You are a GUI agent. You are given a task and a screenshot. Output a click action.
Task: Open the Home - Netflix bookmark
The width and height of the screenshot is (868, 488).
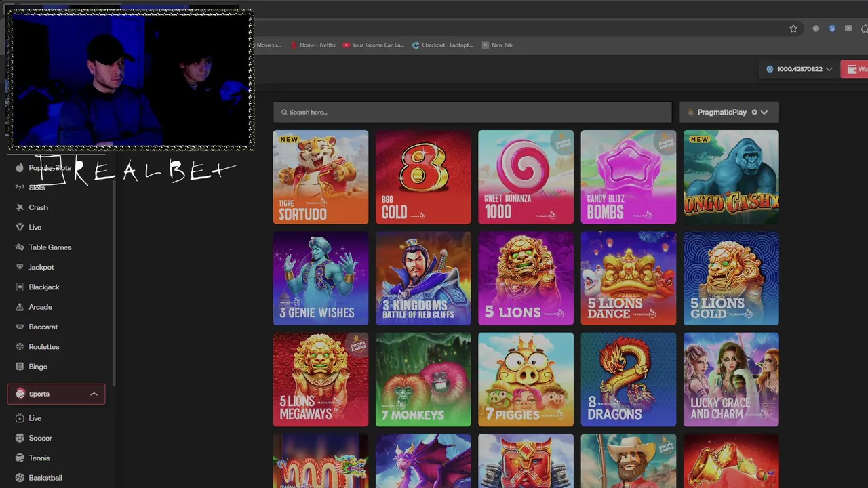tap(313, 45)
